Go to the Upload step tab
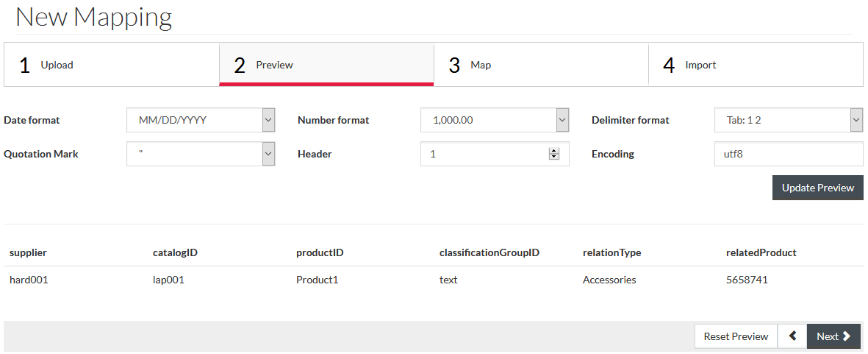This screenshot has width=868, height=354. [x=112, y=65]
